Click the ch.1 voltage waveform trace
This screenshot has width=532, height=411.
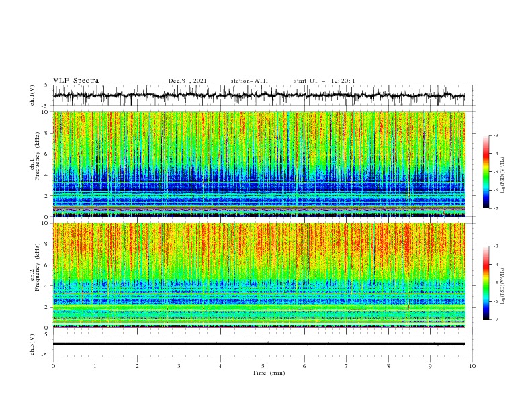click(259, 95)
